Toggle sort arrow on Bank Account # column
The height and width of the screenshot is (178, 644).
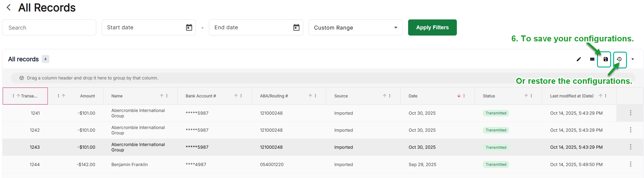pos(236,96)
